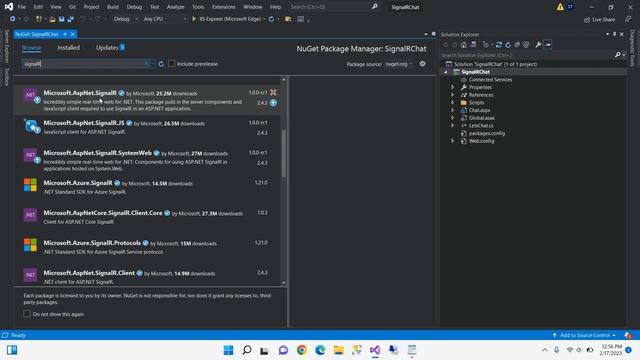640x360 pixels.
Task: Open Chrome from the taskbar
Action: pyautogui.click(x=302, y=350)
